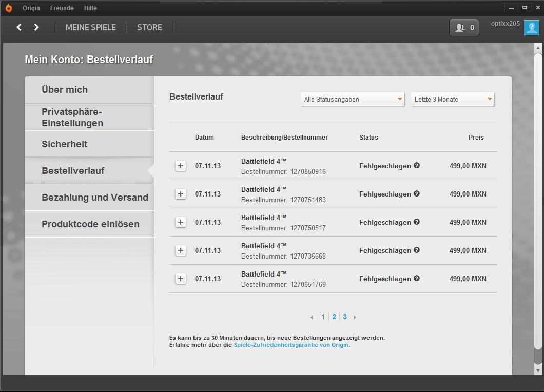Click the optixx205 username
This screenshot has width=544, height=392.
click(505, 24)
